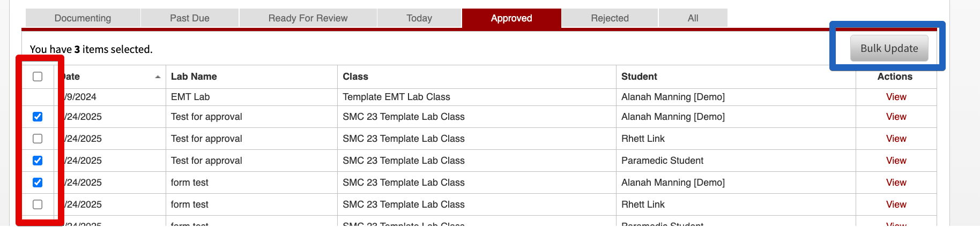
Task: View the EMT Lab entry
Action: 896,97
